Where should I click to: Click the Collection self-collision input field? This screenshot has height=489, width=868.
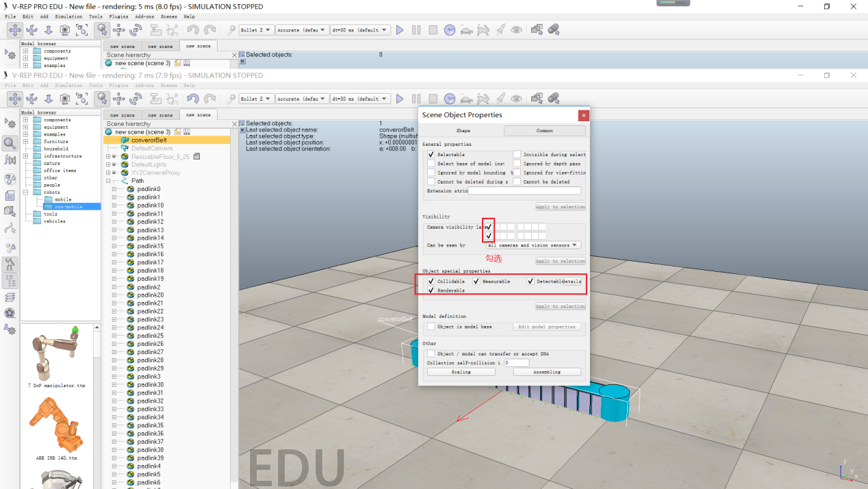pyautogui.click(x=516, y=363)
